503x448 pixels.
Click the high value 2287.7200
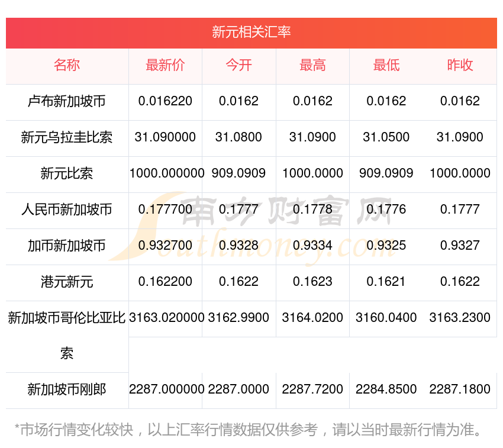click(x=312, y=389)
